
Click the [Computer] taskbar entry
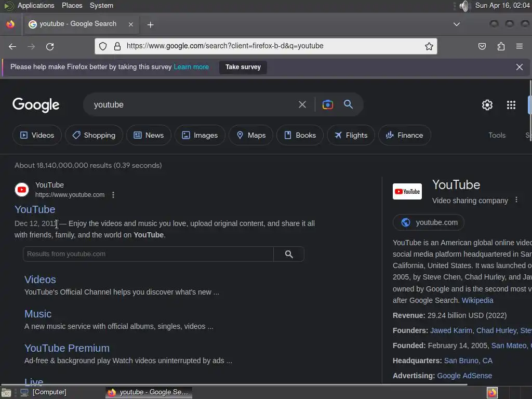tap(44, 392)
